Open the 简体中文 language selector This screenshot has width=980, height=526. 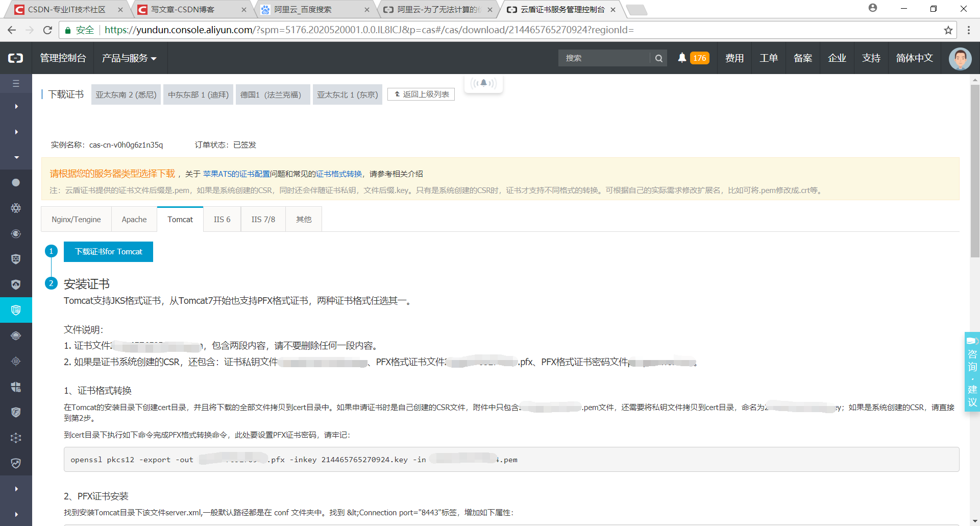[x=915, y=58]
